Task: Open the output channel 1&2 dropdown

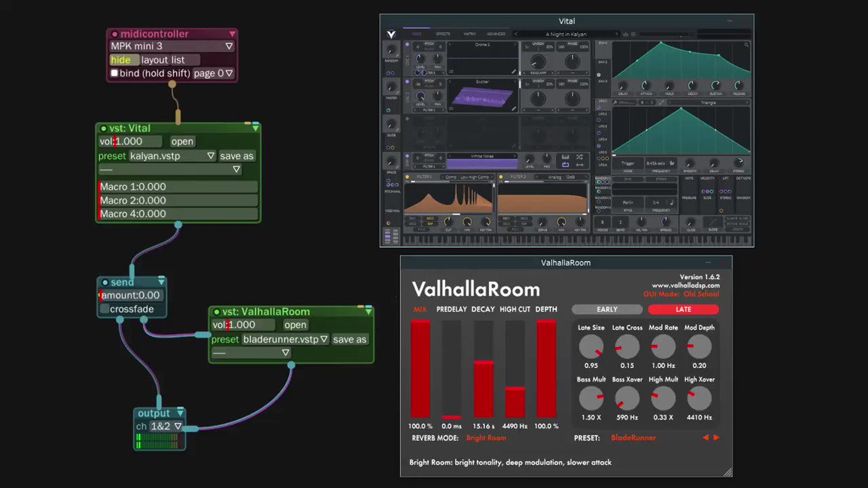Action: [166, 427]
